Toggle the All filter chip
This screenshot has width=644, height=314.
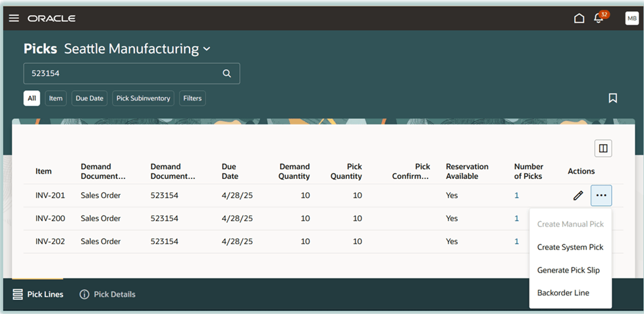click(32, 98)
